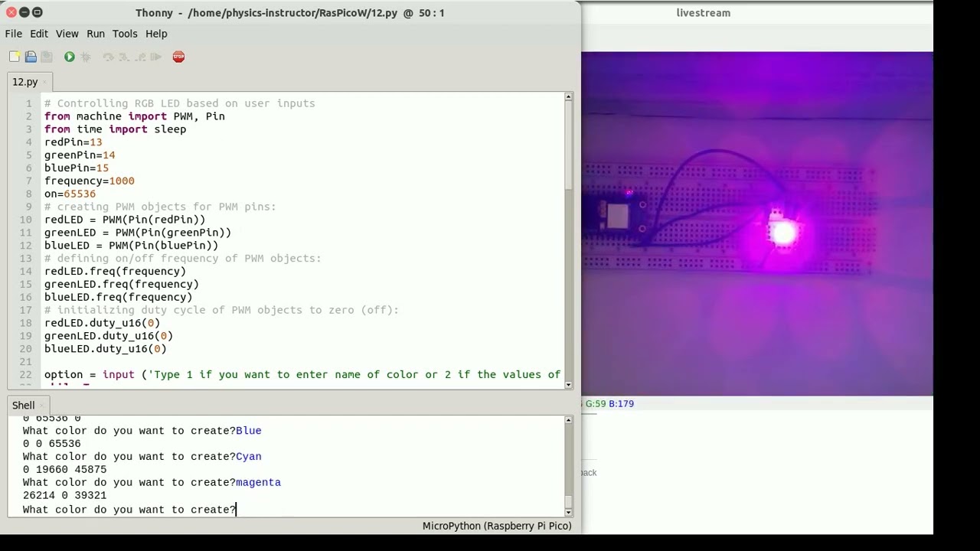Click the line 'greenPin=14' in editor
The height and width of the screenshot is (551, 980).
80,155
